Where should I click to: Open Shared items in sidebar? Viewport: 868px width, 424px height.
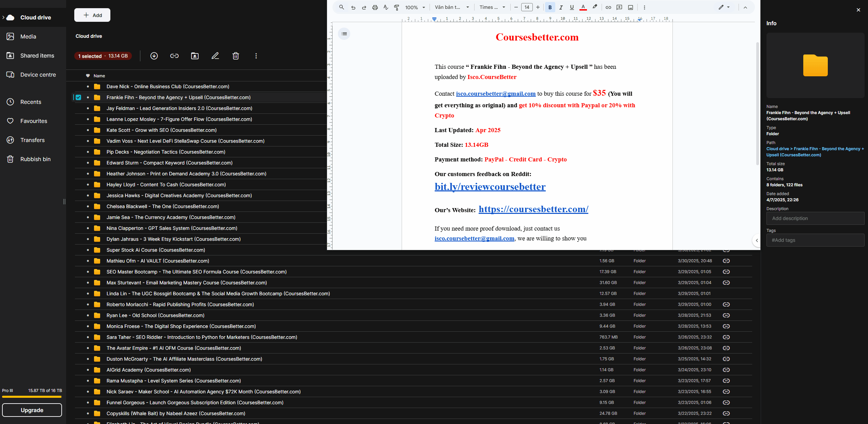(37, 56)
